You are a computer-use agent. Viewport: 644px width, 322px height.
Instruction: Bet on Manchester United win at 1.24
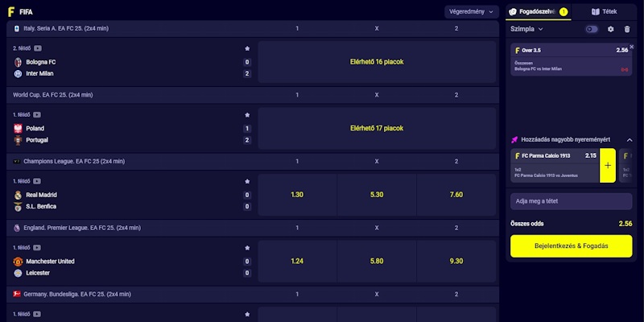coord(297,261)
